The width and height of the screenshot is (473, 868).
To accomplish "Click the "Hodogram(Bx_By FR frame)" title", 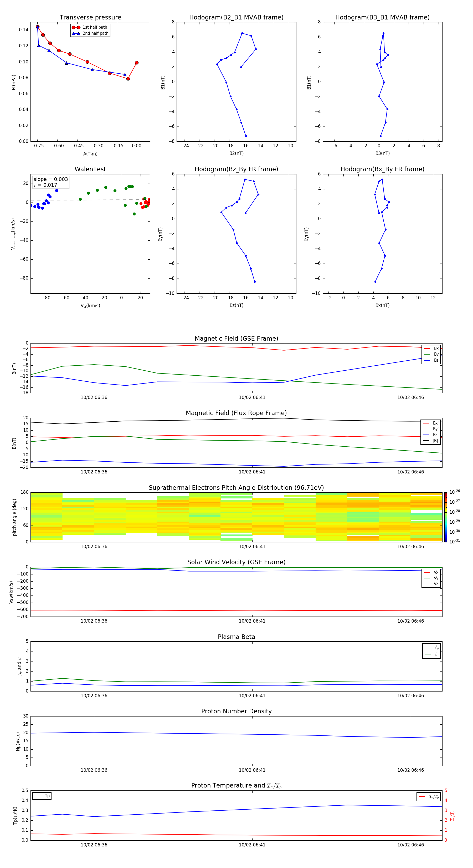I will pos(382,169).
